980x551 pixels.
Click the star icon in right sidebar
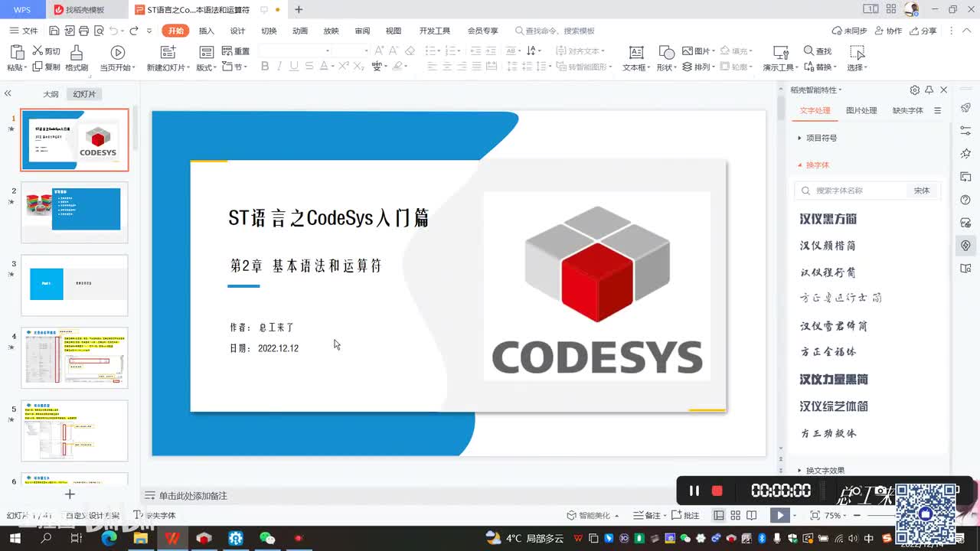[x=965, y=154]
